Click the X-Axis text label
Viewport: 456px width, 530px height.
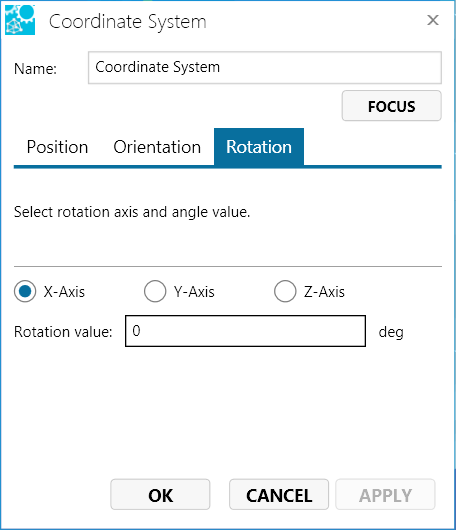[x=64, y=291]
